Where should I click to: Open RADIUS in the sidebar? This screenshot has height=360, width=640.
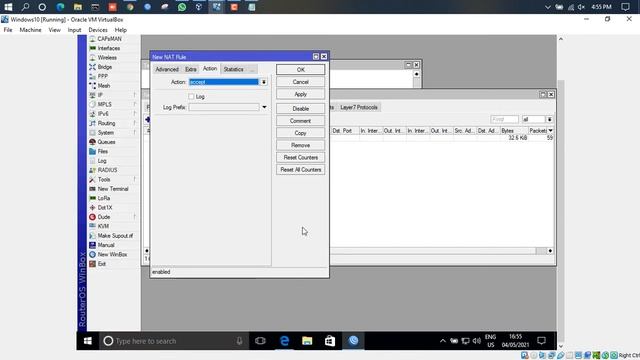click(107, 170)
